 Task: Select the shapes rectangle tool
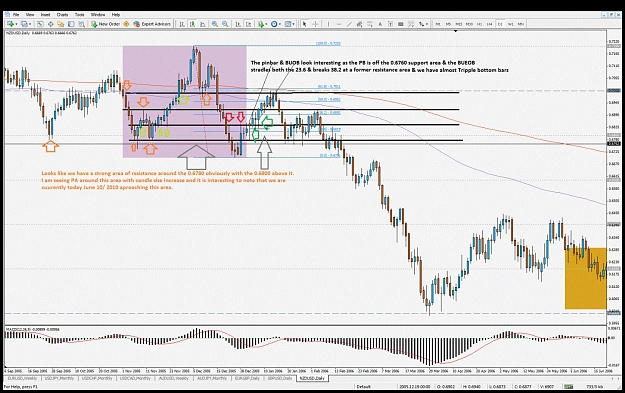pyautogui.click(x=401, y=24)
